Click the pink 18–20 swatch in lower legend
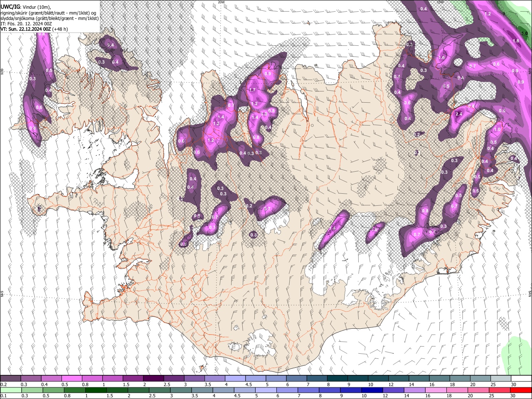Screen dimensions: 532x399 click(457, 390)
